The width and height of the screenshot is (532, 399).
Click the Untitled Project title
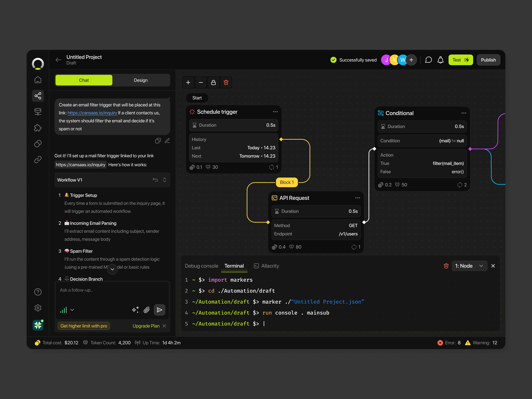(84, 57)
